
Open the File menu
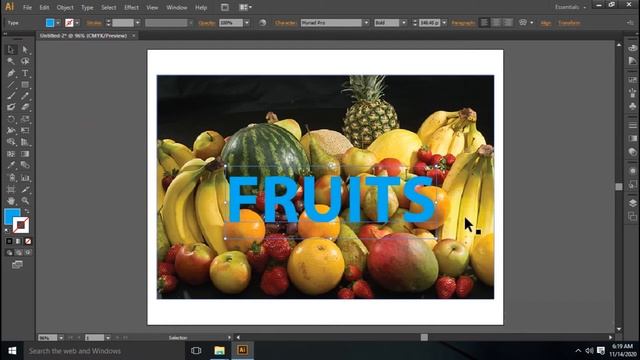[27, 7]
